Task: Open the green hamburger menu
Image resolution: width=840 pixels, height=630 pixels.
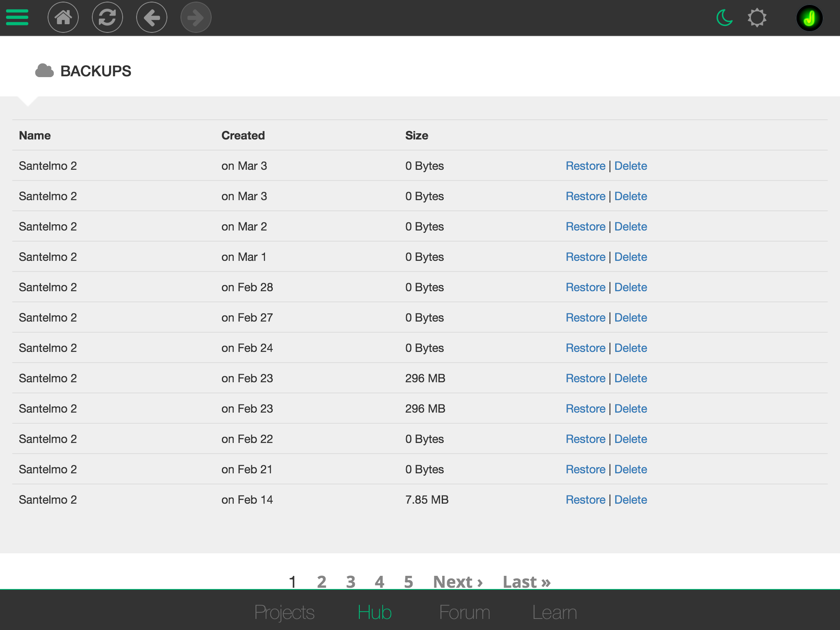Action: pos(17,18)
